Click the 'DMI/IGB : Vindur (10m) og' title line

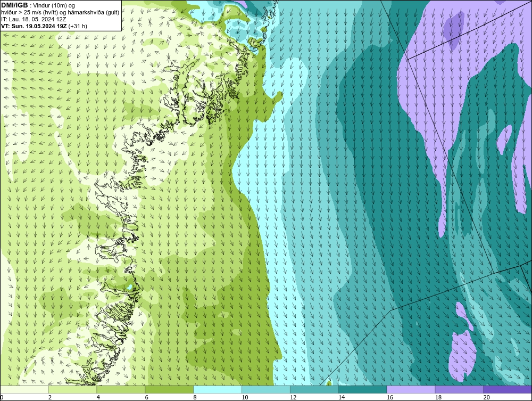pos(38,5)
